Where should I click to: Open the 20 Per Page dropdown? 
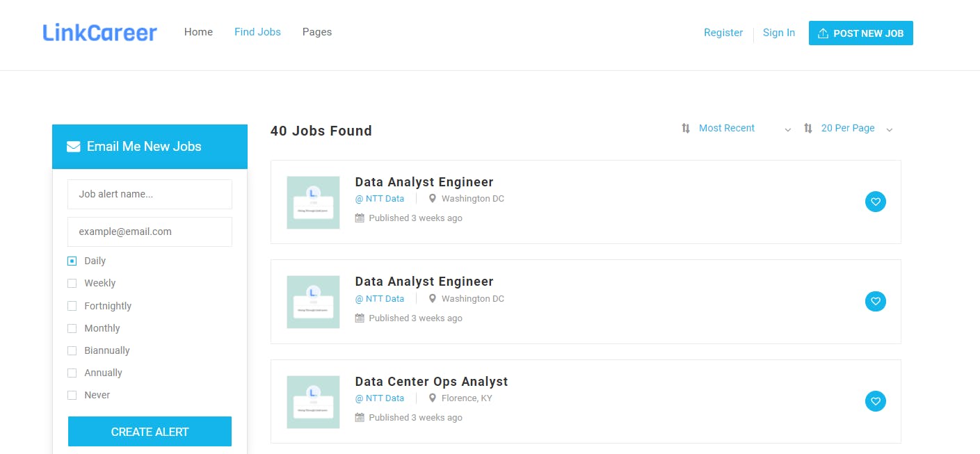(x=857, y=129)
